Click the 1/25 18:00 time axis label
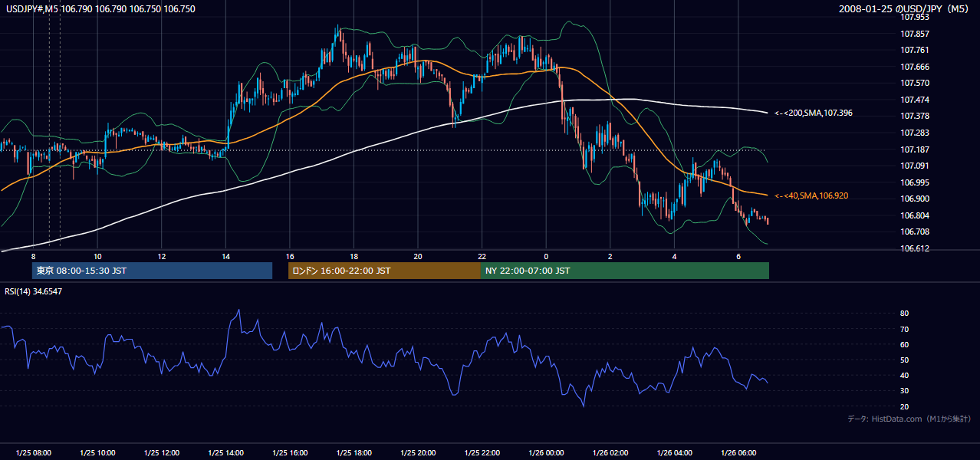The width and height of the screenshot is (980, 460). click(354, 453)
